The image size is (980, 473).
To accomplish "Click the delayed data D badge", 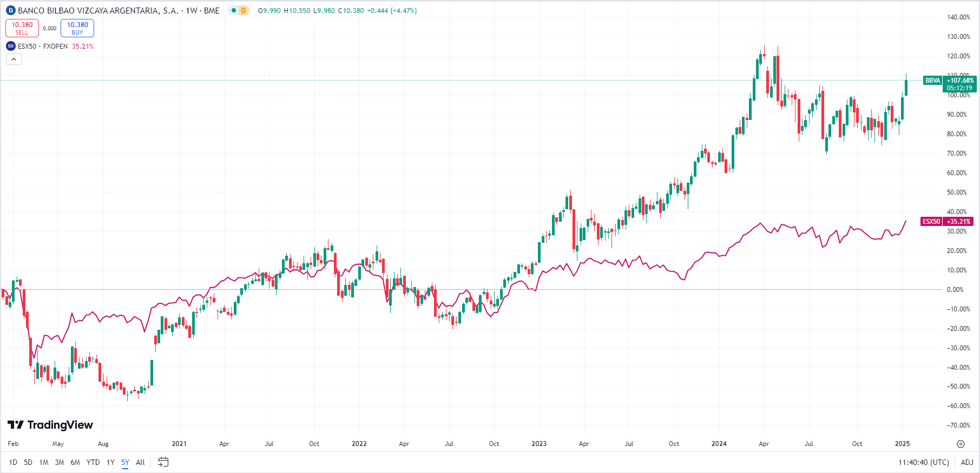I will 244,10.
